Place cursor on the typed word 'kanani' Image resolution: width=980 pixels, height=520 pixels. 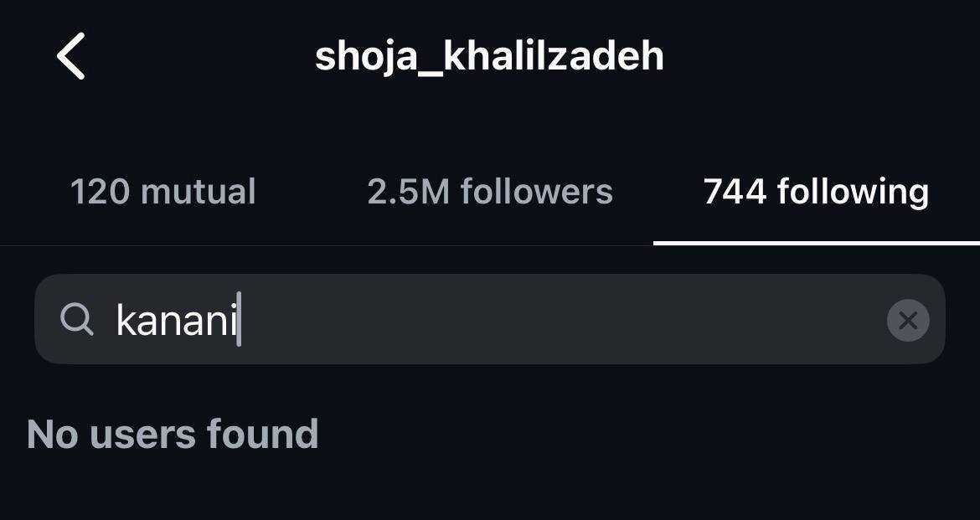tap(176, 320)
